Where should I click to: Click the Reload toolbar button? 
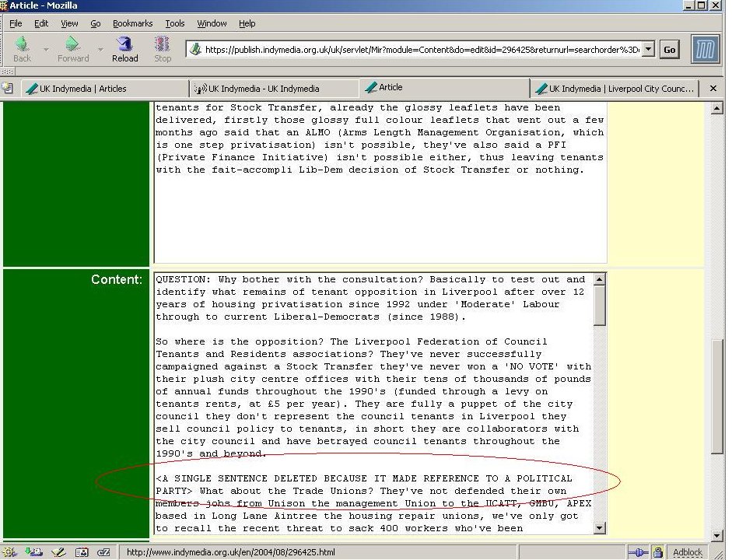(124, 49)
